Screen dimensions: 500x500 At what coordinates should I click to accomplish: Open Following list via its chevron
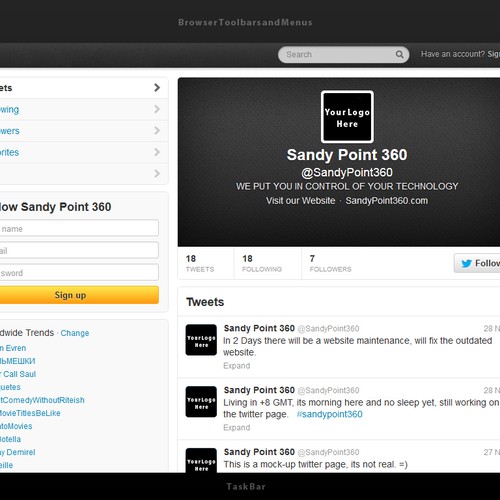tap(157, 109)
